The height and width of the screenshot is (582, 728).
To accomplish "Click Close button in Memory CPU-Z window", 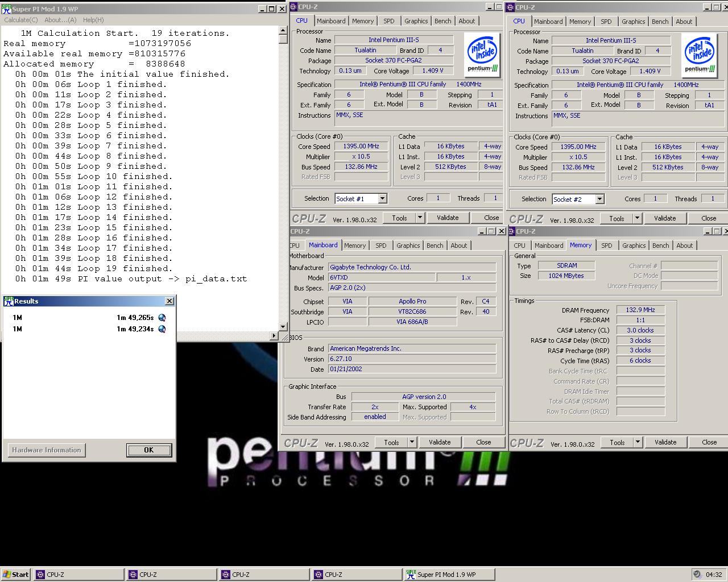I will pyautogui.click(x=709, y=442).
